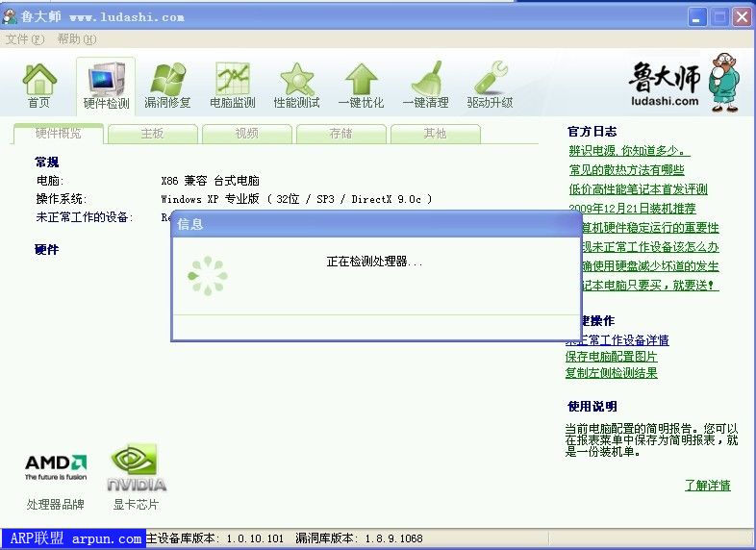
Task: Click the spinning loading indicator in dialog
Action: coord(208,276)
